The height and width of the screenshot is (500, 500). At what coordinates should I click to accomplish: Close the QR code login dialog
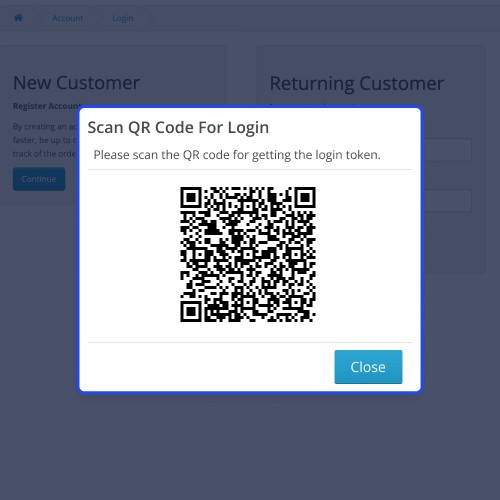click(368, 367)
